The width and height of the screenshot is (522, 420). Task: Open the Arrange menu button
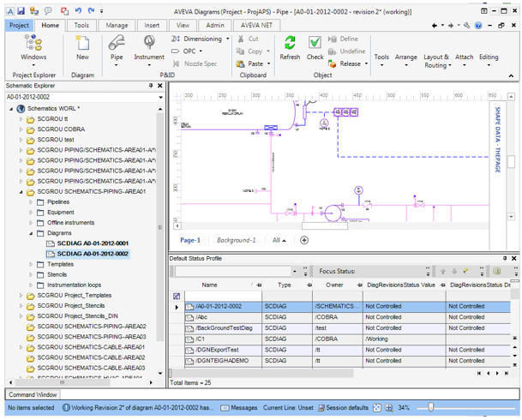tap(405, 59)
